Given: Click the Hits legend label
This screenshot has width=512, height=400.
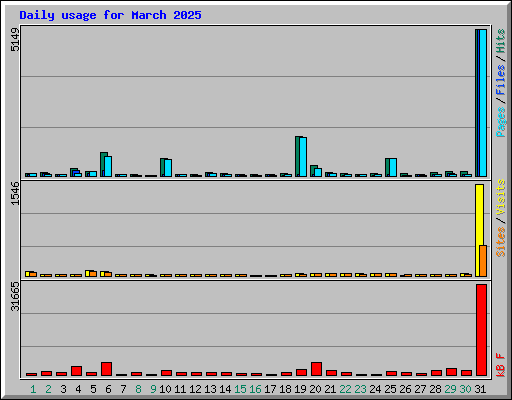Looking at the screenshot, I should (x=501, y=41).
